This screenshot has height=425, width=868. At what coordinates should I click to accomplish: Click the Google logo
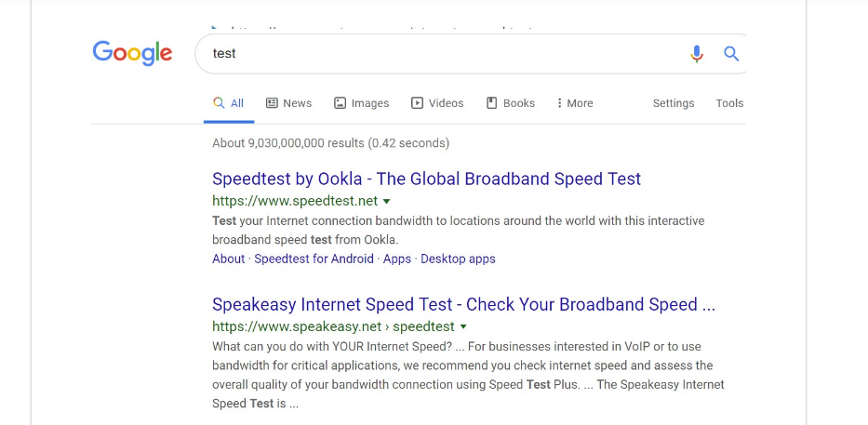point(132,53)
